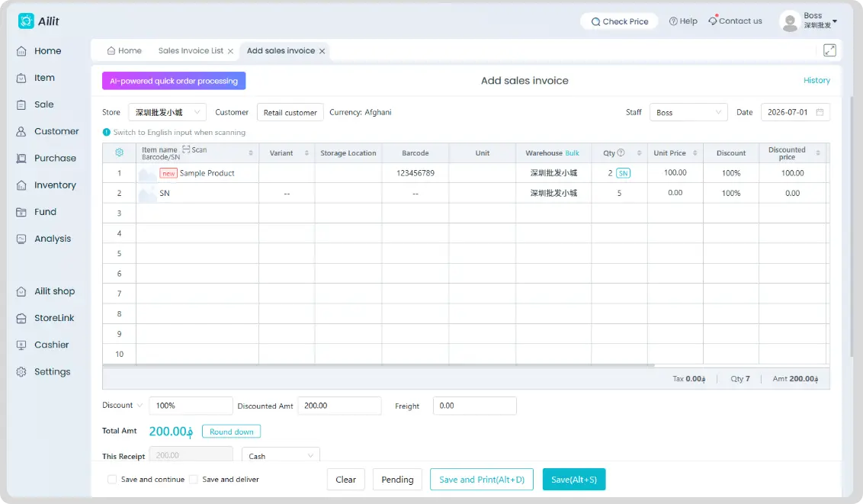The image size is (863, 504).
Task: Start AI-powered quick order processing
Action: pos(174,81)
